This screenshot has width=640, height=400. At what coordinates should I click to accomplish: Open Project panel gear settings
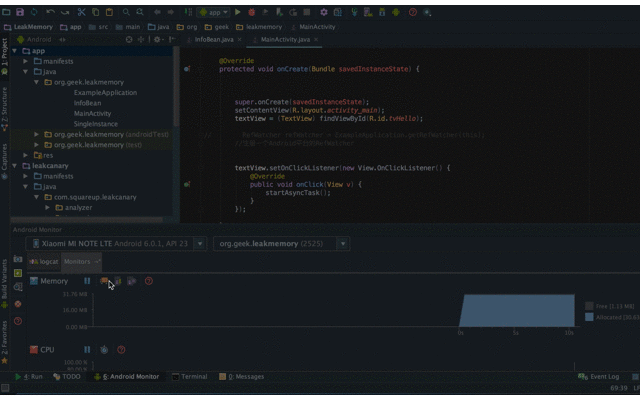click(158, 40)
